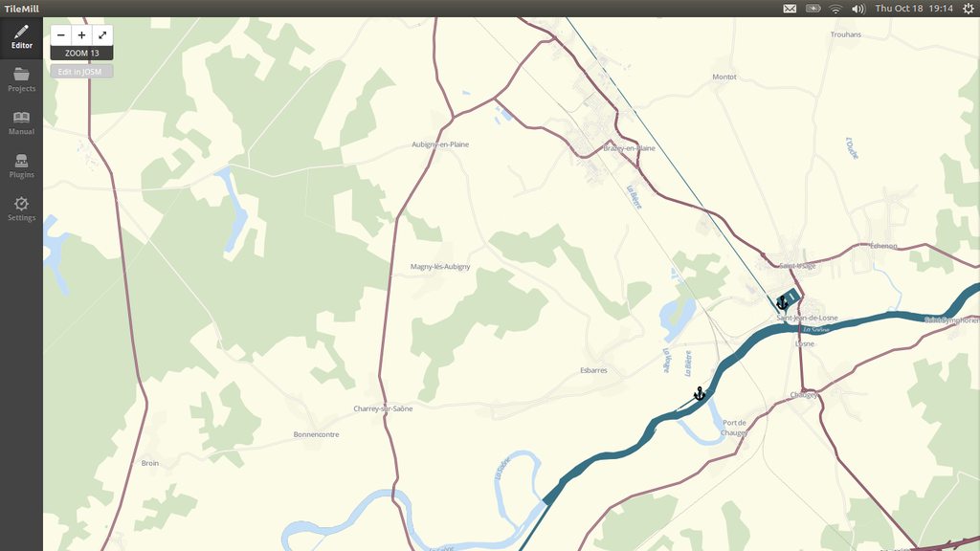Open the Wi-Fi network indicator menu
This screenshot has height=551, width=980.
835,9
